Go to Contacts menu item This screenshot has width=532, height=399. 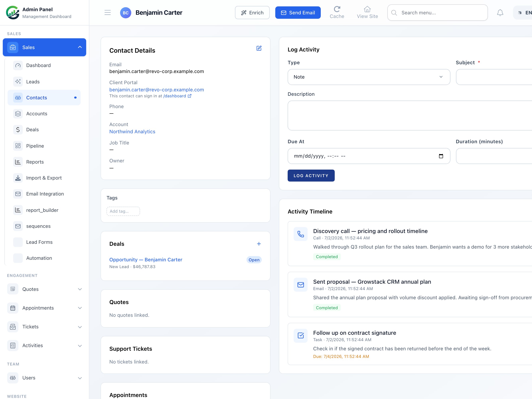[44, 97]
